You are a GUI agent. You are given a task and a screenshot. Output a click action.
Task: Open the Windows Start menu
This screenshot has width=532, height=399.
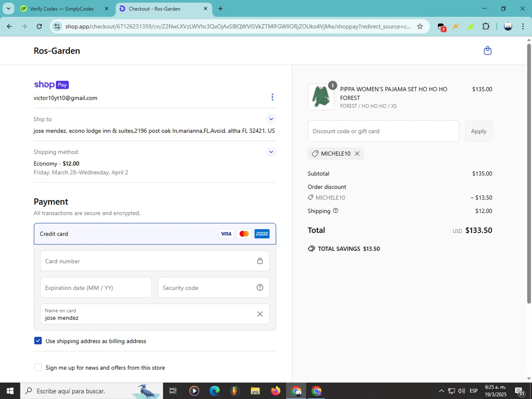pyautogui.click(x=10, y=391)
